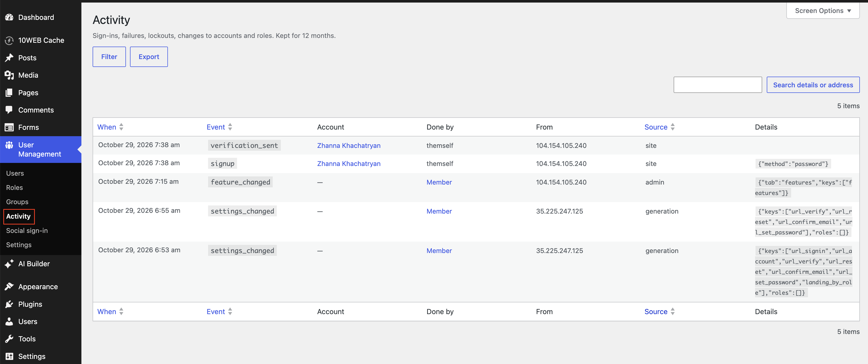Open the Users submenu item
The image size is (868, 364).
[15, 173]
